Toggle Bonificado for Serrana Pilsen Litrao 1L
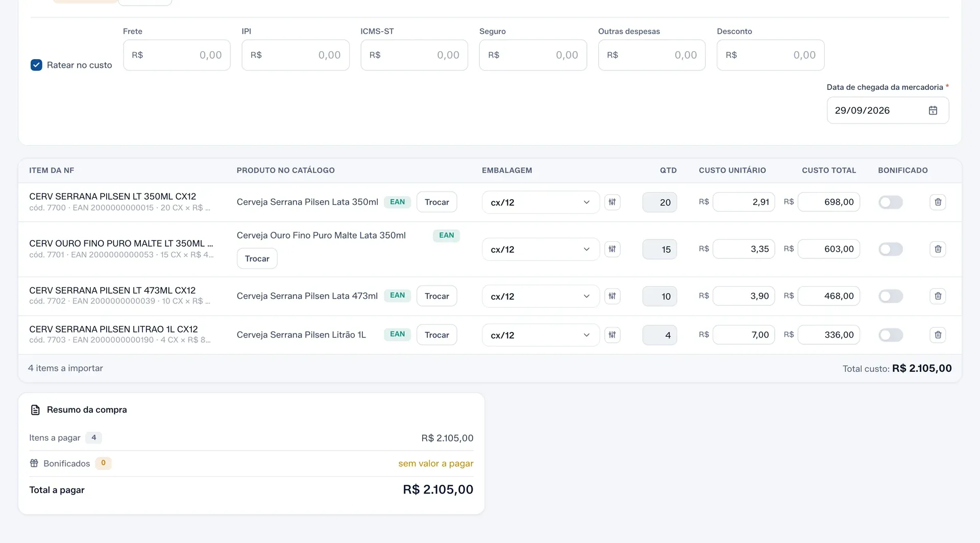Viewport: 980px width, 543px height. coord(891,335)
